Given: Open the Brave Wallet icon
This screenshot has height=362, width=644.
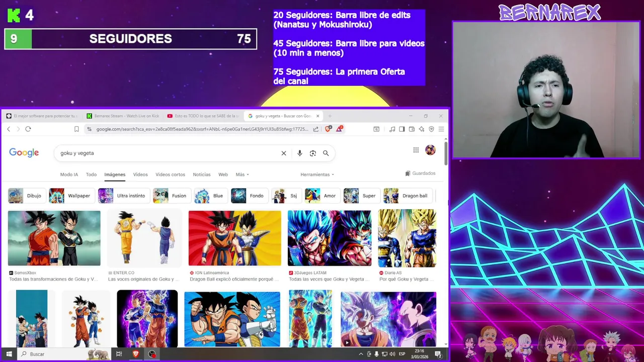Looking at the screenshot, I should point(412,129).
